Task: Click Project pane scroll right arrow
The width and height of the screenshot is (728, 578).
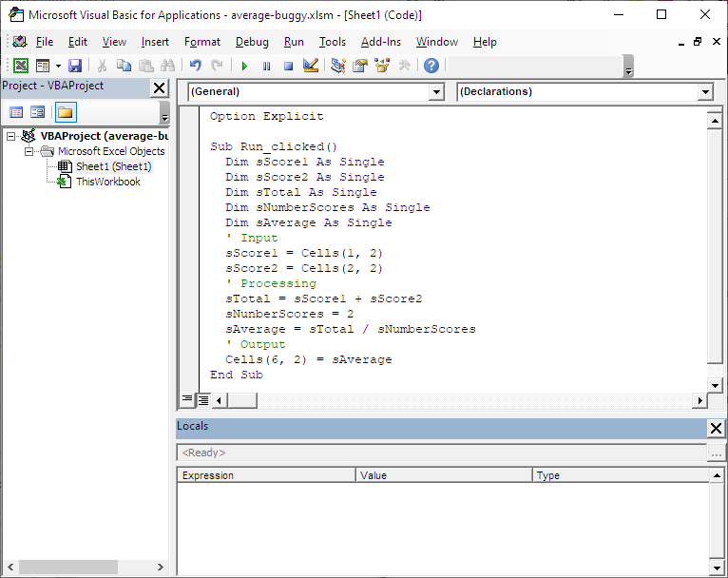Action: [161, 567]
